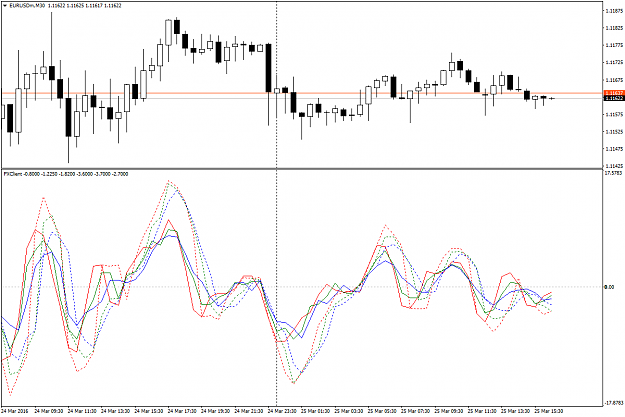Click the 24 Mar 21:30 time label
The width and height of the screenshot is (625, 417).
tap(249, 411)
